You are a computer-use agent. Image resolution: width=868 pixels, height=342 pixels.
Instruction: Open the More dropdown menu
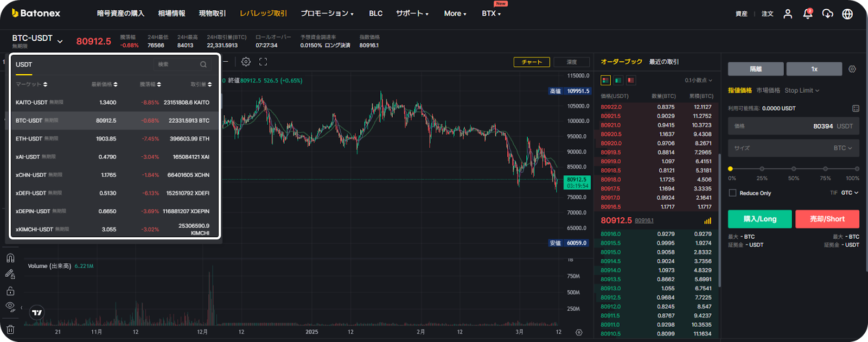[x=455, y=14]
